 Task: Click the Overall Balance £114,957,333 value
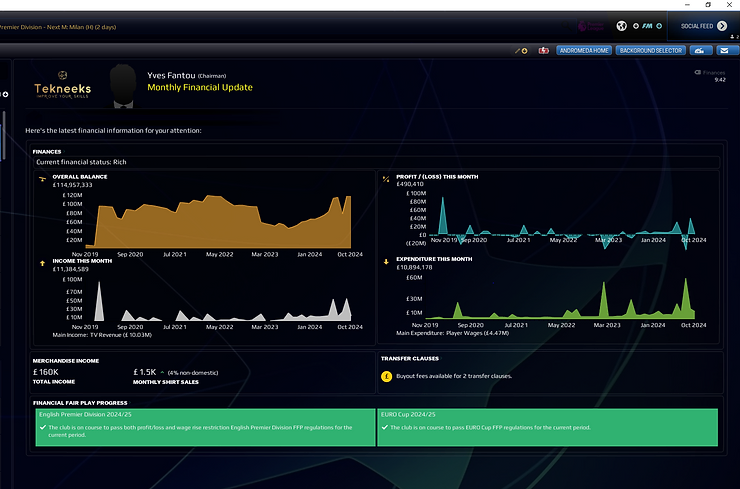[x=72, y=185]
